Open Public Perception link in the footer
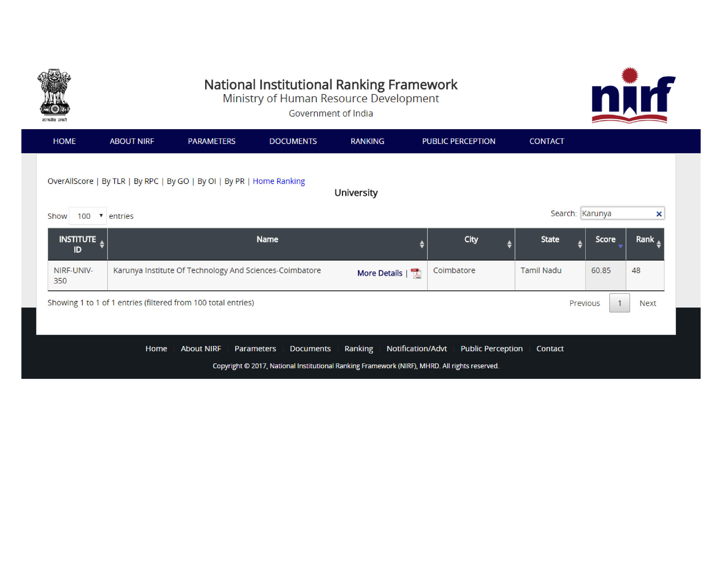This screenshot has height=563, width=728. click(x=491, y=349)
